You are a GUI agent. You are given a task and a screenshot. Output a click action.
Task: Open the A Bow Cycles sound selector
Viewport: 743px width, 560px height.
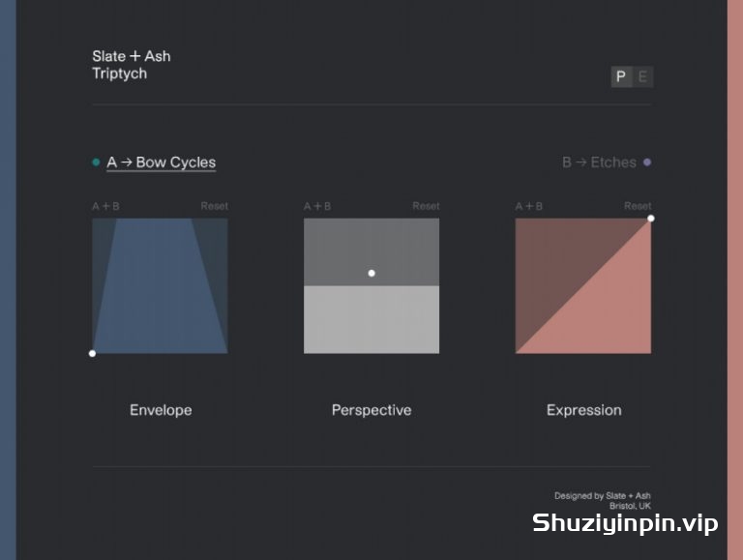(162, 162)
